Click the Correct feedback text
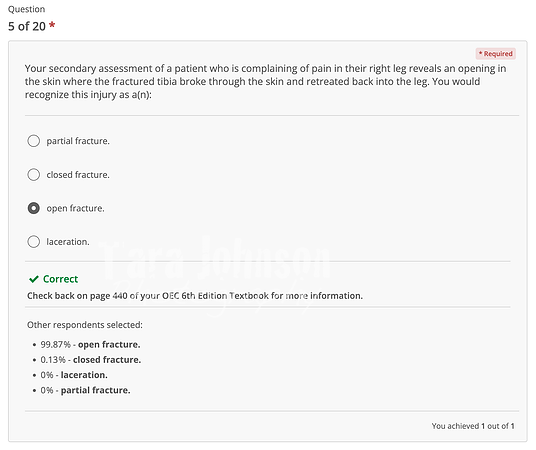 tap(61, 279)
